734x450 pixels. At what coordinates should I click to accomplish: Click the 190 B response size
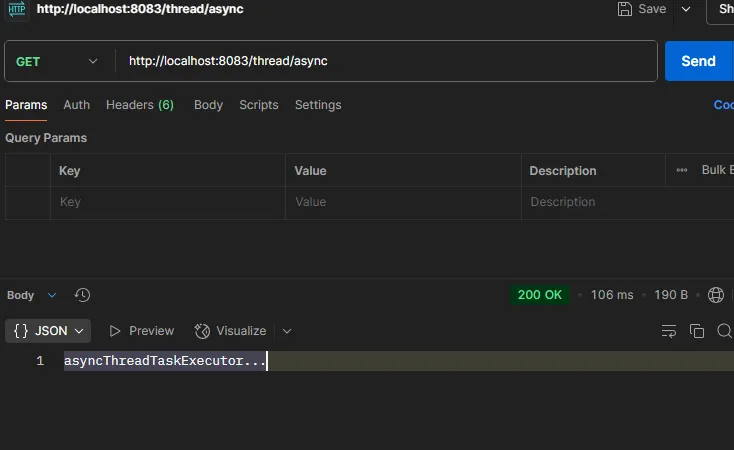[x=671, y=295]
